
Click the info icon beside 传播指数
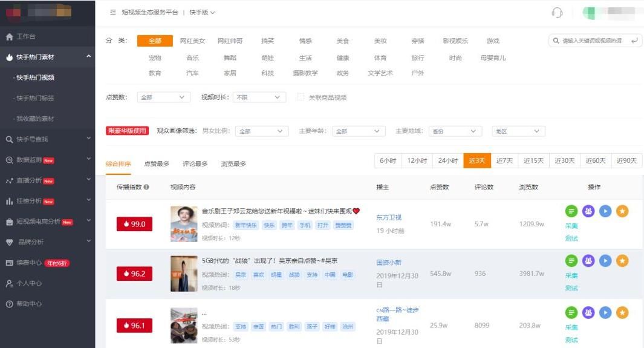[146, 187]
